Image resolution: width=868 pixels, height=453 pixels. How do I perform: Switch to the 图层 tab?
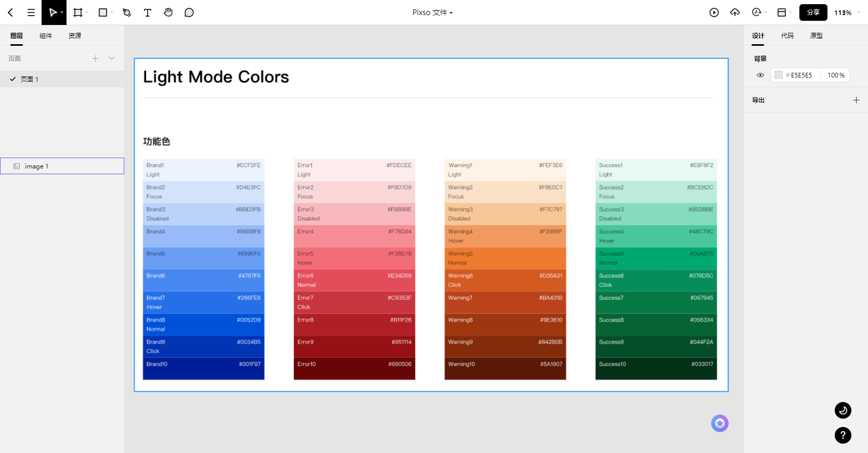pyautogui.click(x=17, y=36)
